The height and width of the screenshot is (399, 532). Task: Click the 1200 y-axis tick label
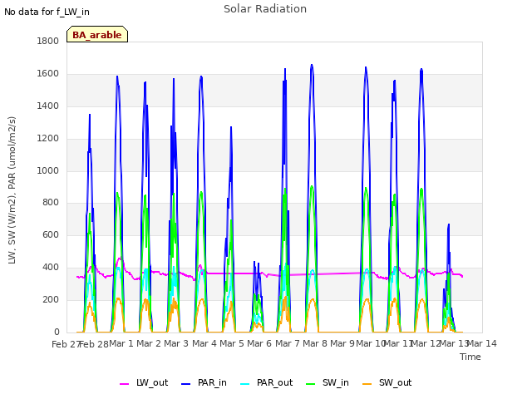48,139
